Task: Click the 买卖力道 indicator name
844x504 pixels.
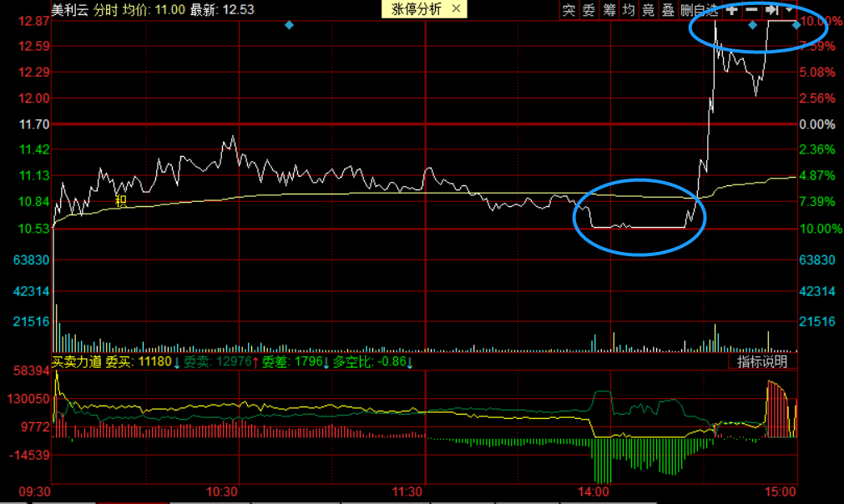Action: tap(76, 362)
